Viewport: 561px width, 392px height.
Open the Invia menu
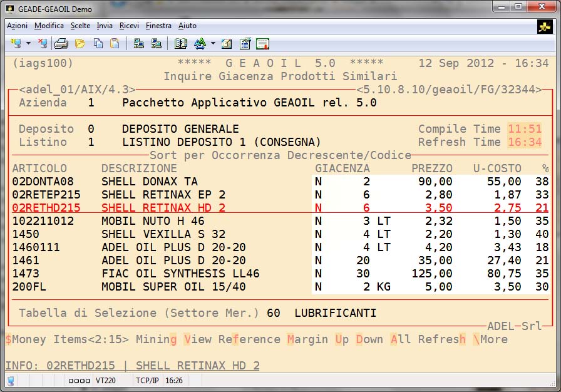point(105,26)
